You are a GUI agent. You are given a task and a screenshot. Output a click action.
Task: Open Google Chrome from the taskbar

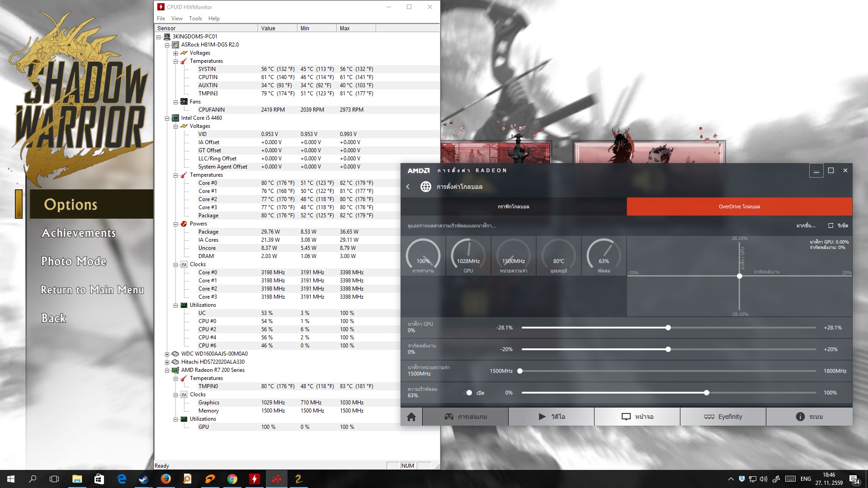232,479
